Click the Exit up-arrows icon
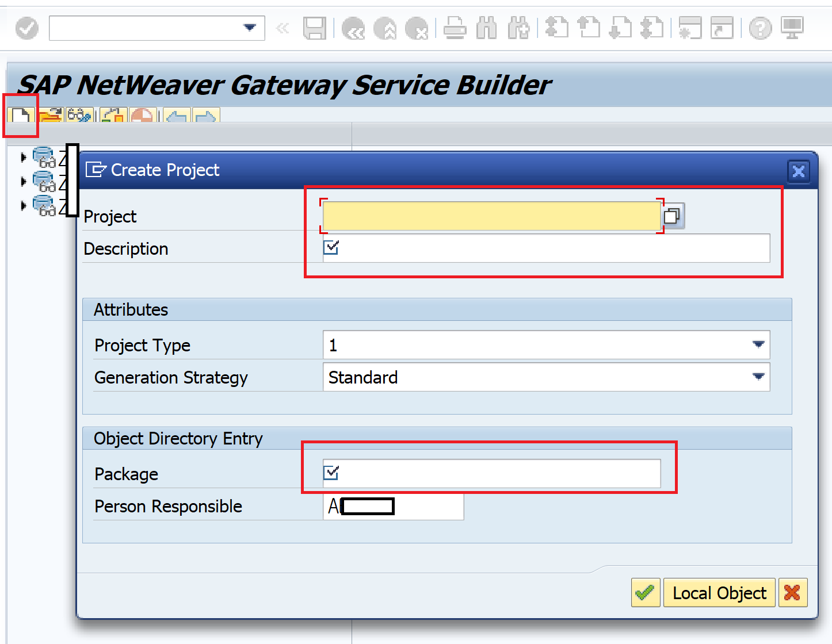The image size is (832, 644). 385,28
